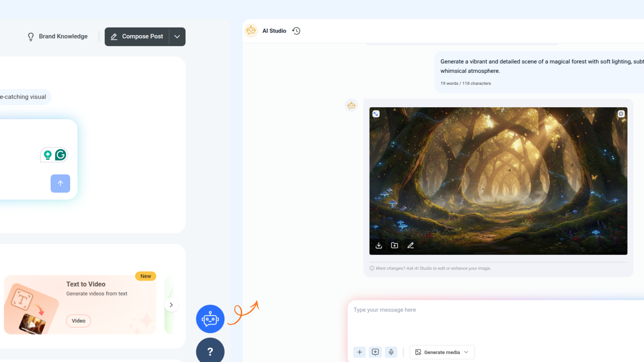The width and height of the screenshot is (644, 362).
Task: Expand the generated forest image fullscreen
Action: (376, 114)
